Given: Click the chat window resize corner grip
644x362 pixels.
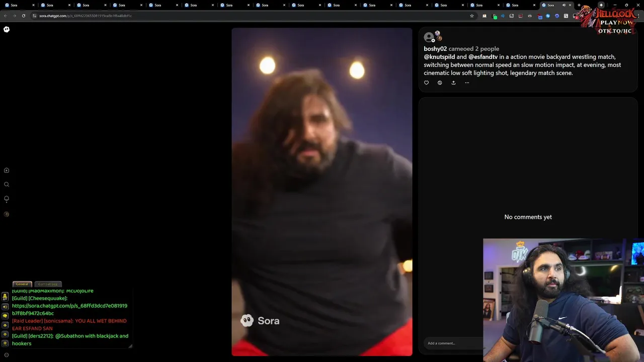Looking at the screenshot, I should pos(130,346).
